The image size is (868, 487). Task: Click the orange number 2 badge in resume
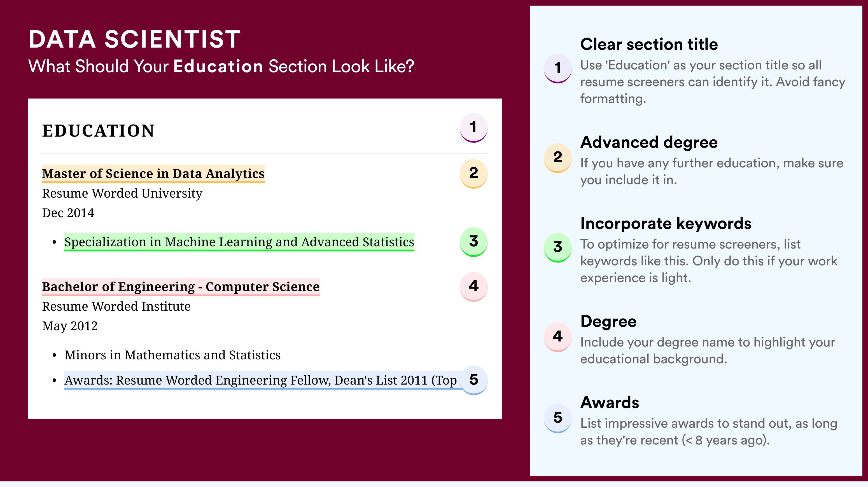[x=473, y=174]
